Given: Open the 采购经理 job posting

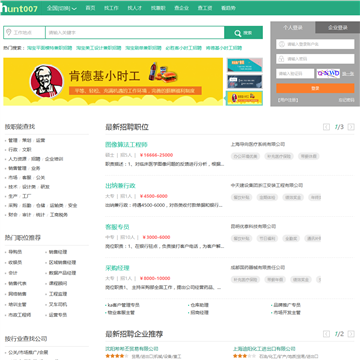Looking at the screenshot, I should [x=117, y=268].
